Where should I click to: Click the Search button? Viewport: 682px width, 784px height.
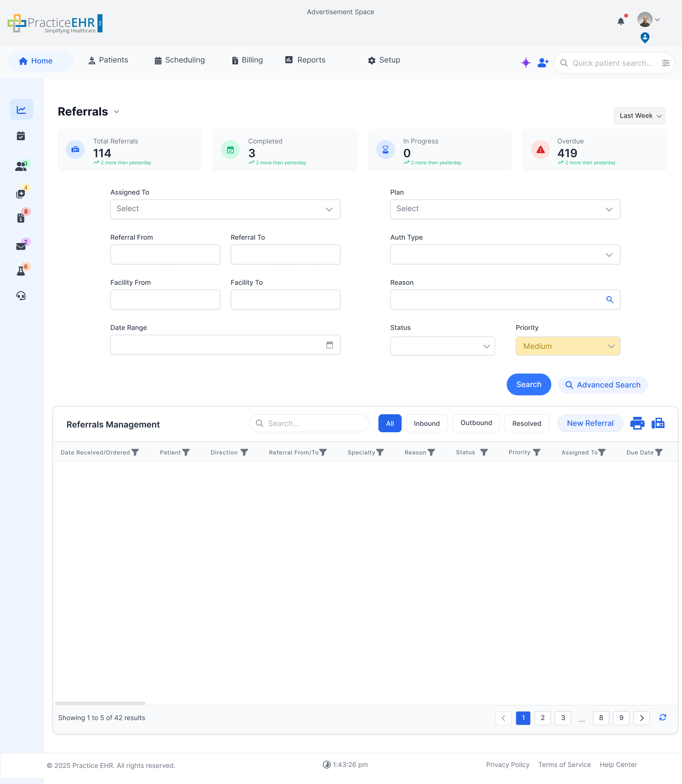[x=529, y=384]
